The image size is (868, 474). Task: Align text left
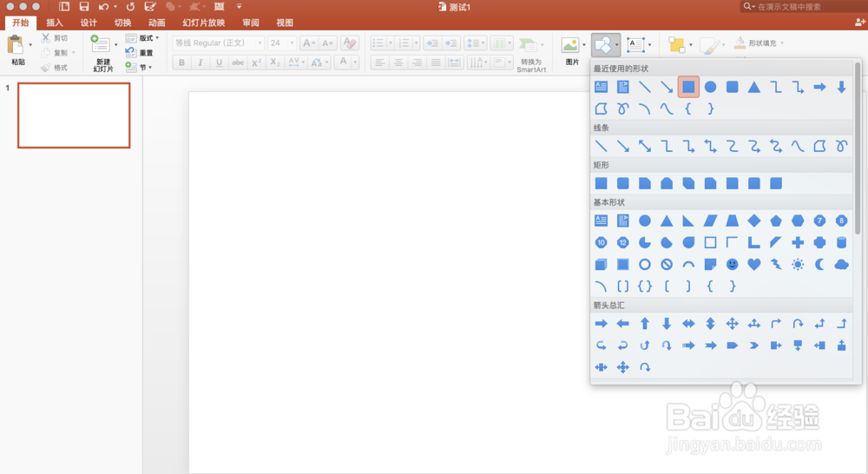380,63
